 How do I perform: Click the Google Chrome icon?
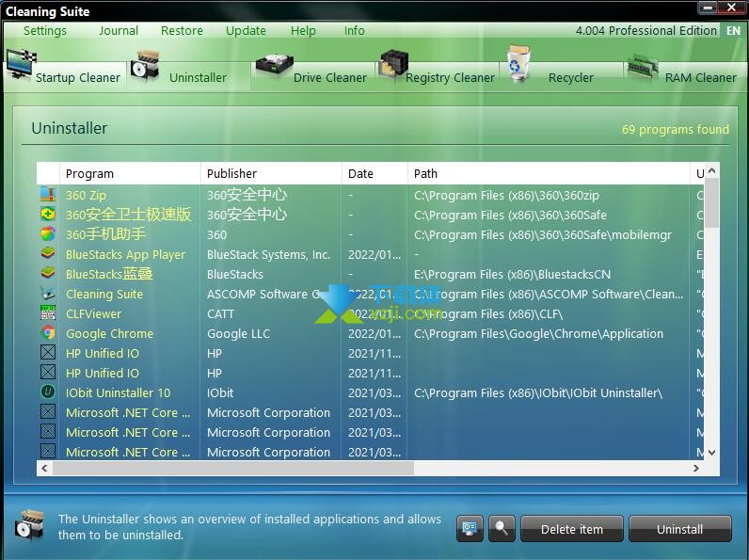tap(48, 332)
